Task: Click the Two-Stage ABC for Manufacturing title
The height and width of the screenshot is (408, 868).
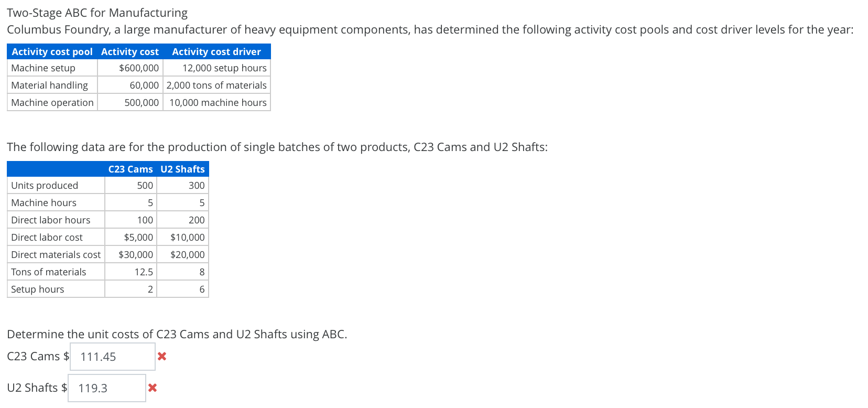Action: point(97,13)
